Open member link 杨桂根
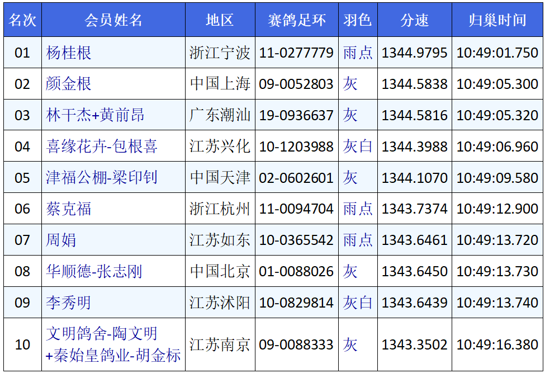545x392 pixels. 69,53
